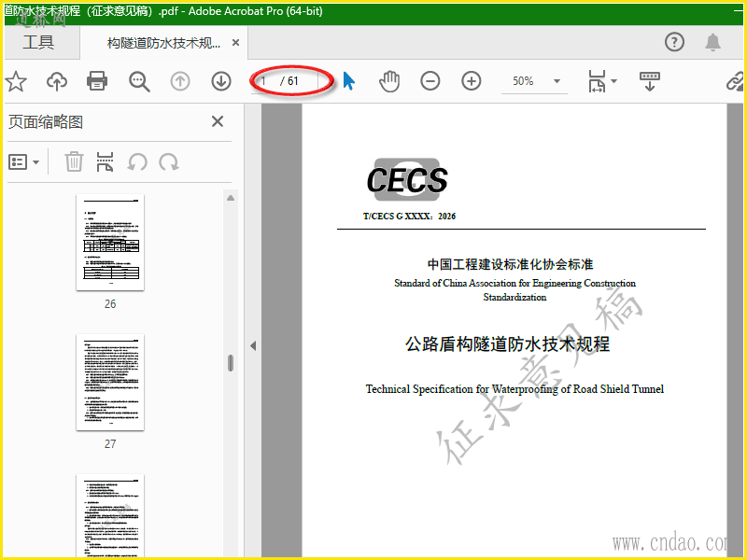Zoom out with minus button
The height and width of the screenshot is (560, 747).
(430, 81)
